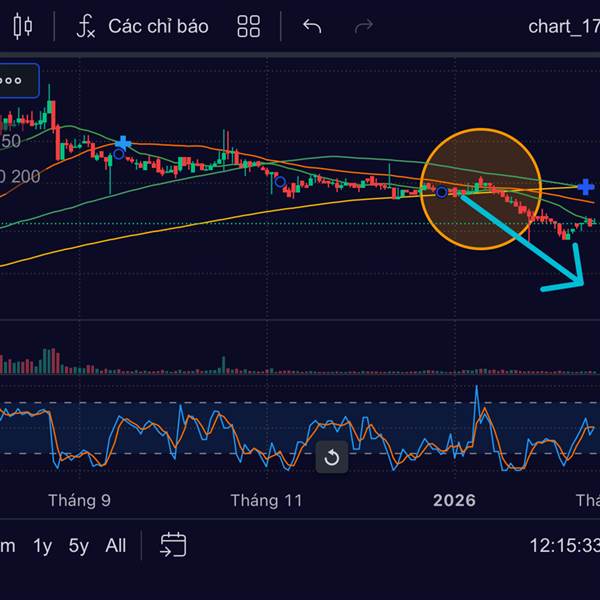600x600 pixels.
Task: Click the blue circle marker inside orange highlight
Action: (x=442, y=192)
